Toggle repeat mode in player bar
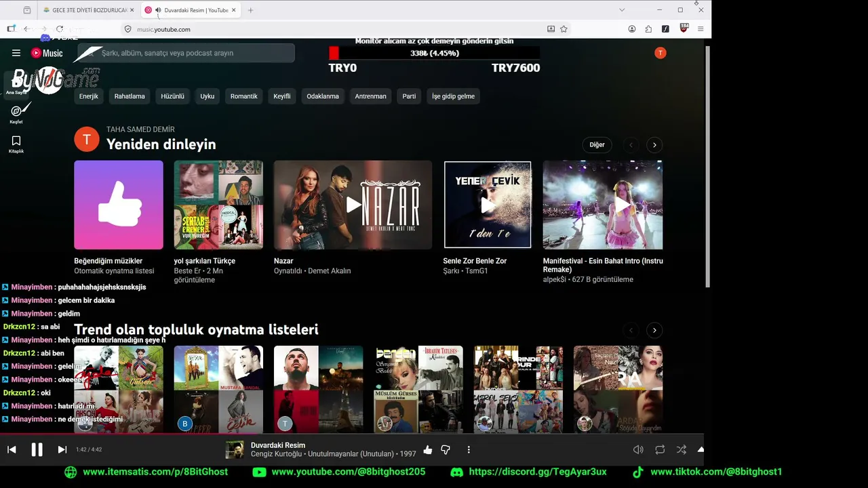This screenshot has width=868, height=488. coord(660,449)
